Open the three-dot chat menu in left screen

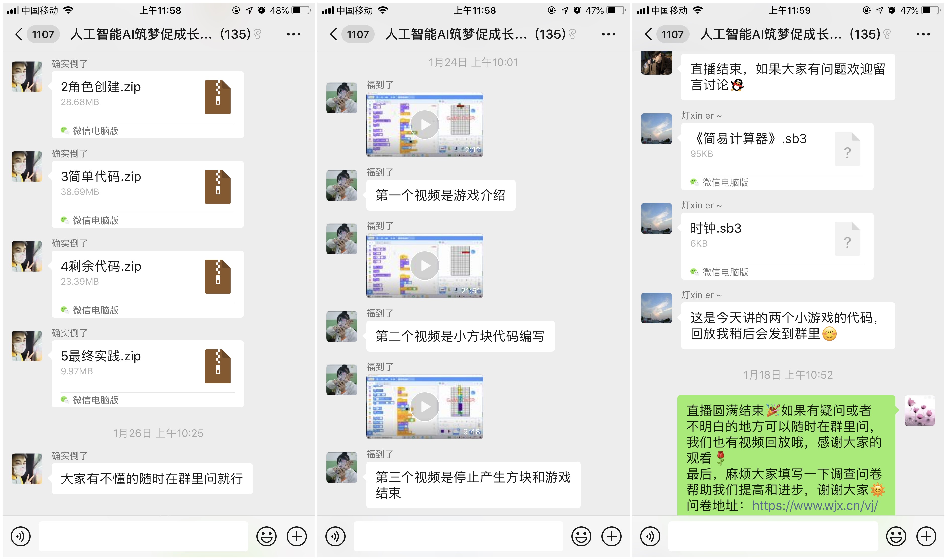tap(293, 34)
